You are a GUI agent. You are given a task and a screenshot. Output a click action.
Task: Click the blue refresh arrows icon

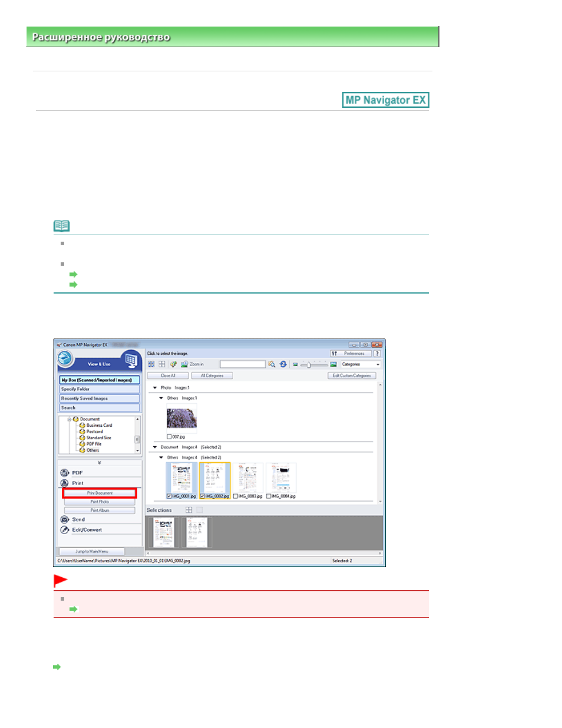coord(283,364)
